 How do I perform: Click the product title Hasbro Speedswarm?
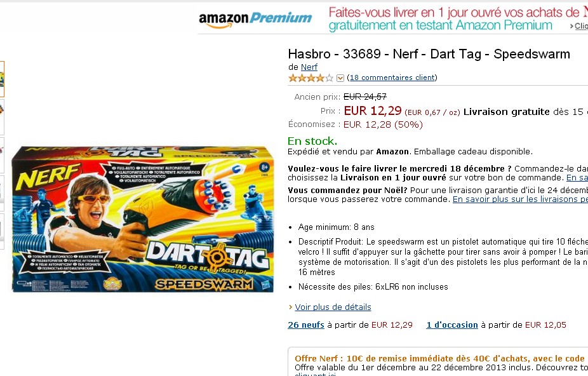429,54
